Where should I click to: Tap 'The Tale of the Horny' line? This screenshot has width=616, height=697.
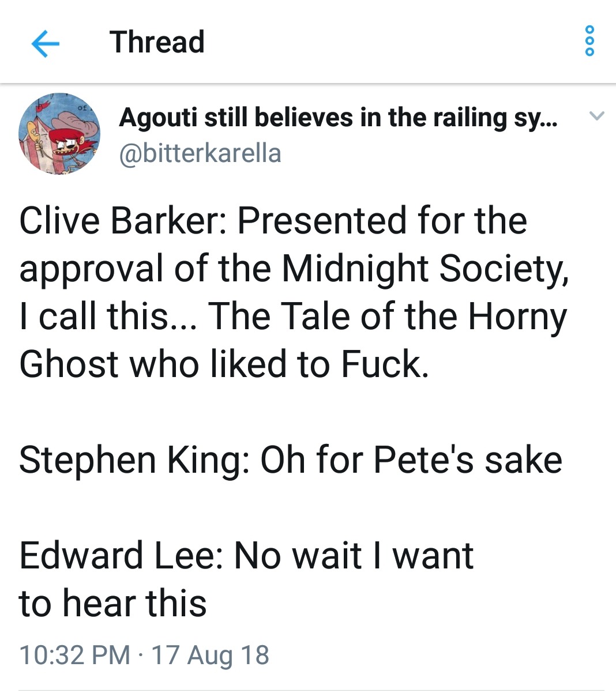click(x=388, y=317)
